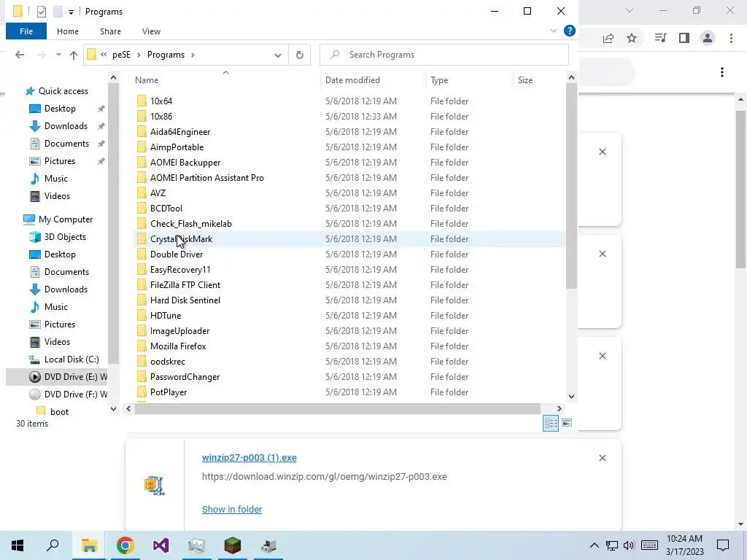Open the notification center icon
This screenshot has width=747, height=560.
click(x=723, y=545)
